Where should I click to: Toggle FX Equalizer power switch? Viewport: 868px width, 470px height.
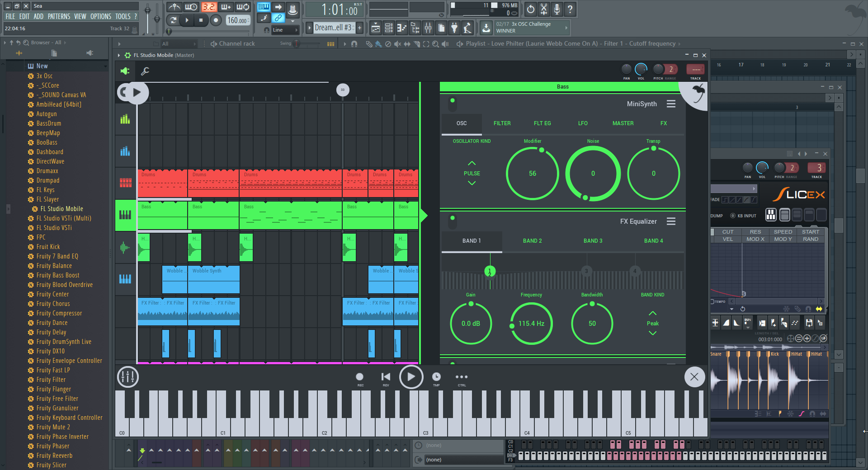point(453,221)
